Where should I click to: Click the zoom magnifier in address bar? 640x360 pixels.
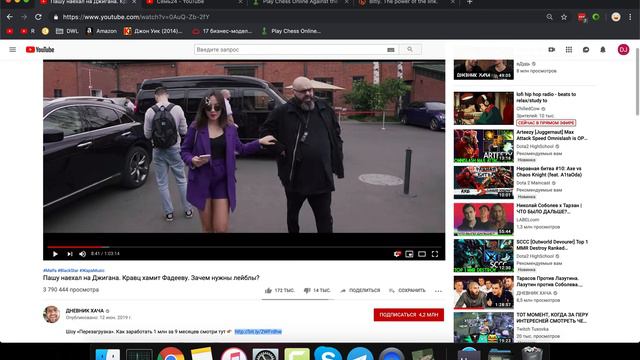pyautogui.click(x=549, y=17)
